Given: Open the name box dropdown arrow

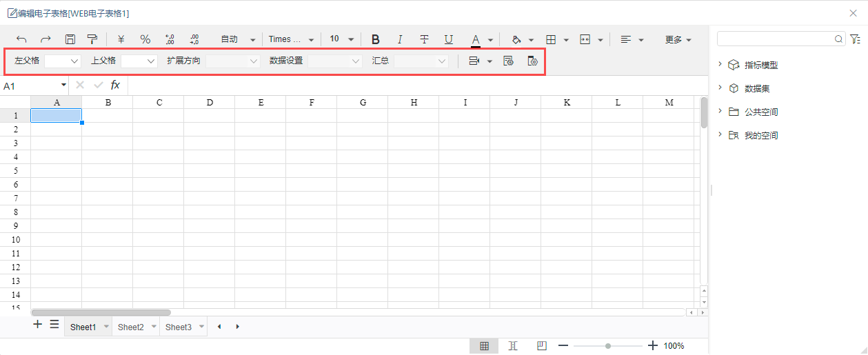Looking at the screenshot, I should point(63,85).
